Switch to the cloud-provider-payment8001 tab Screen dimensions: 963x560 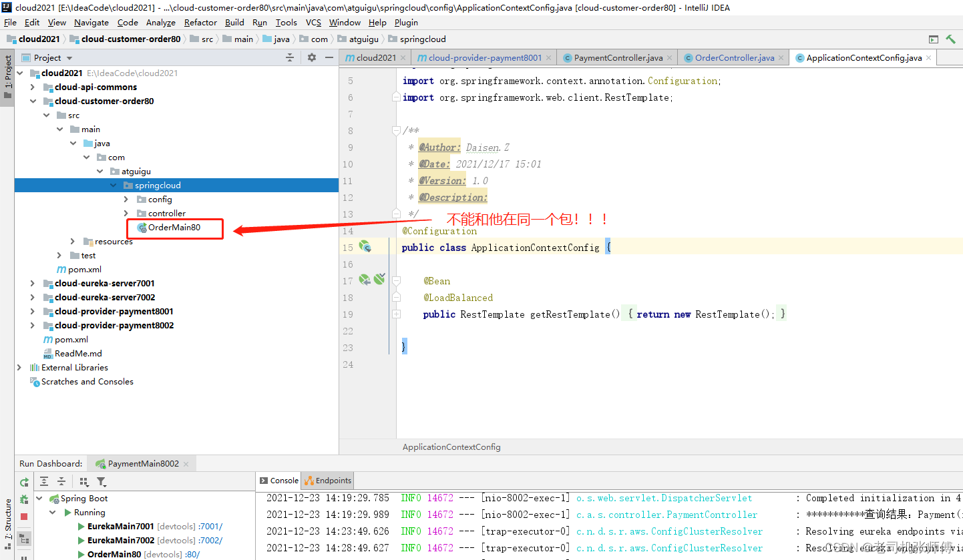(485, 58)
